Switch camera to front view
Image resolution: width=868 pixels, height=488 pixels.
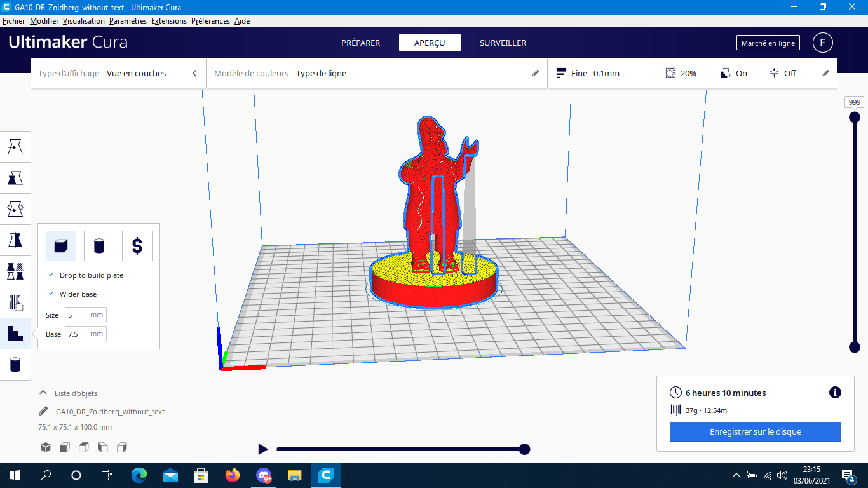point(65,447)
